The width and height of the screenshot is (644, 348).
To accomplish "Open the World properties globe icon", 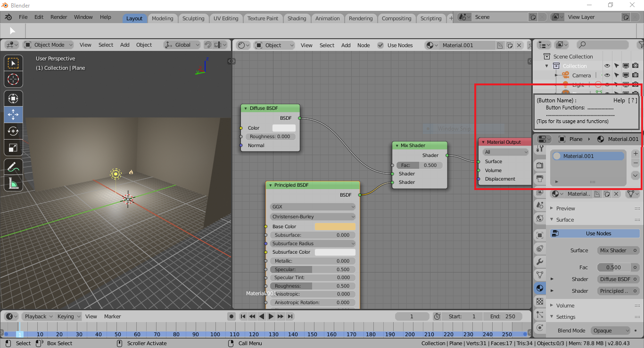I will click(540, 218).
